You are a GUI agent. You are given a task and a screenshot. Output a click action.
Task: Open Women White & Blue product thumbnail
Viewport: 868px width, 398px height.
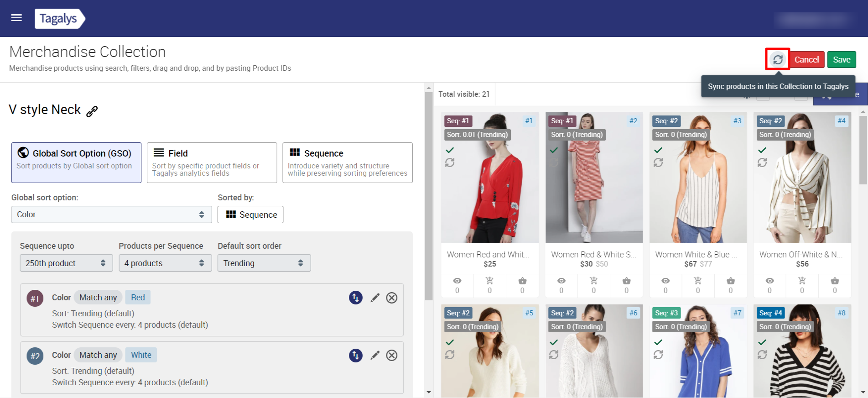pos(698,178)
